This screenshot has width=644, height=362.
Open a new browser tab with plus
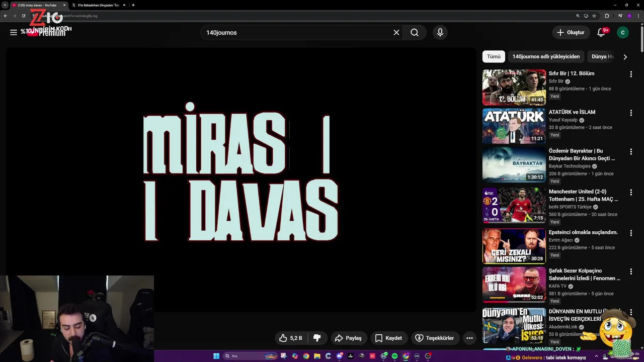click(x=133, y=5)
